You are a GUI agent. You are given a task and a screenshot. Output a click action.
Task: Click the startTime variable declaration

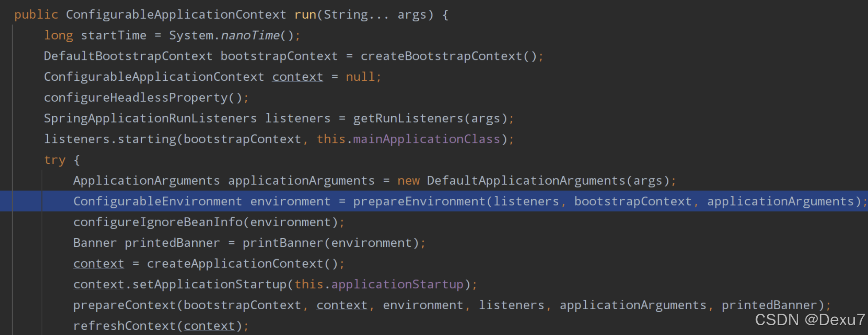click(113, 35)
